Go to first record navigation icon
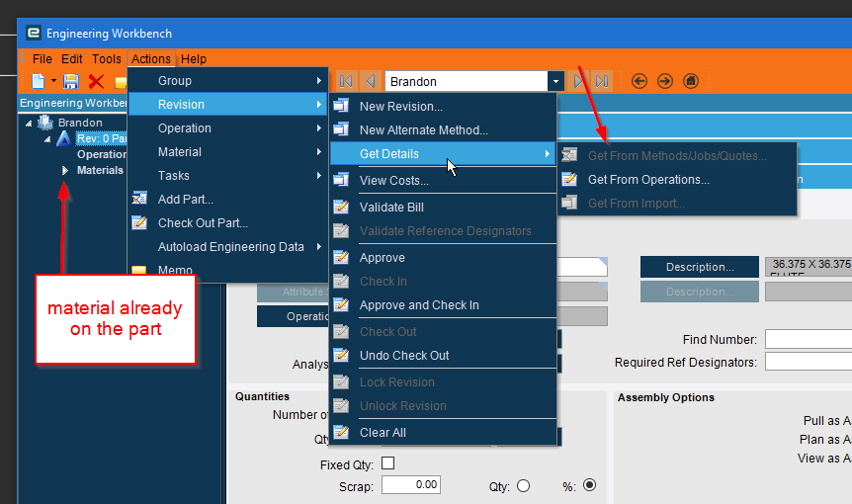 coord(346,81)
